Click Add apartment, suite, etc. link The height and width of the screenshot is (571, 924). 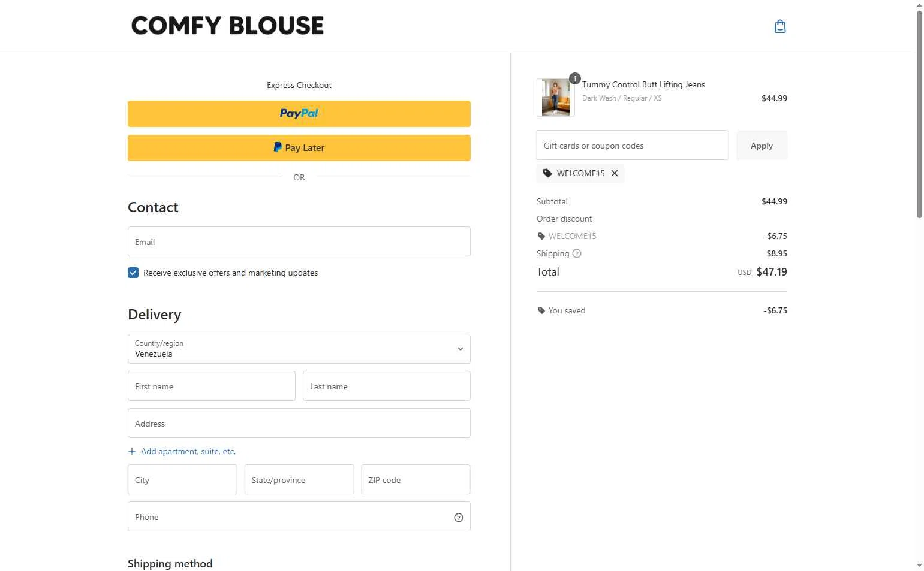point(188,451)
